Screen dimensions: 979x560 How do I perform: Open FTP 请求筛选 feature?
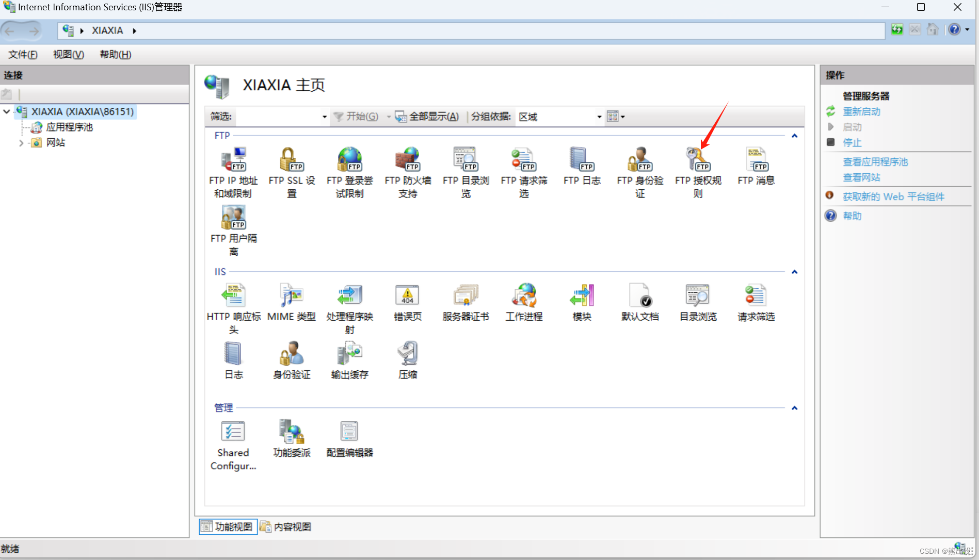524,172
